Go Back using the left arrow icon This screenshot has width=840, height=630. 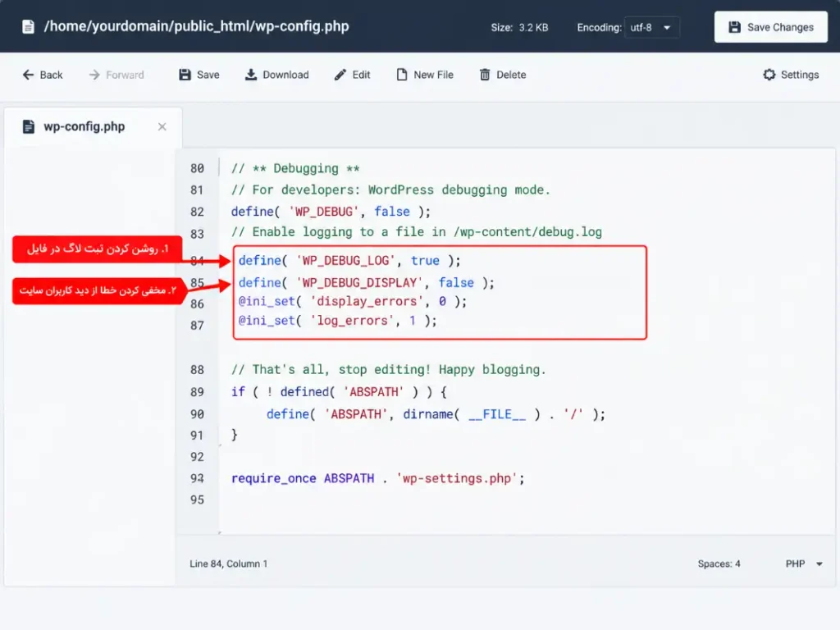coord(28,75)
